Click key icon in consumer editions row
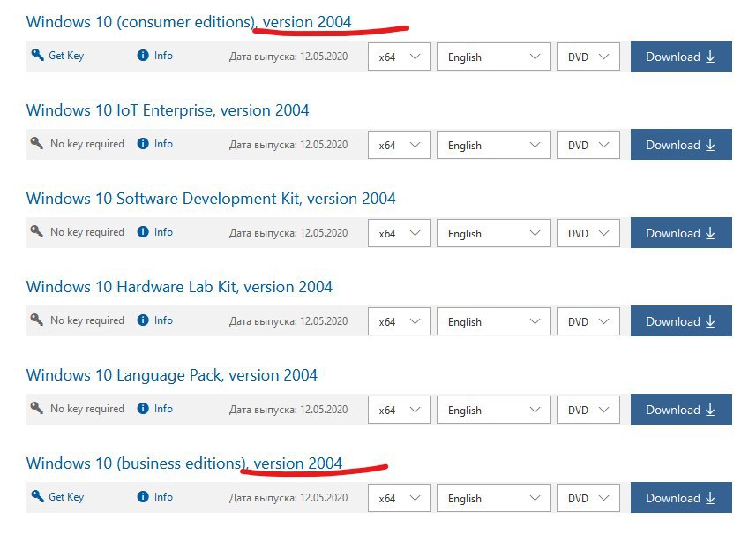The width and height of the screenshot is (756, 535). click(x=37, y=55)
